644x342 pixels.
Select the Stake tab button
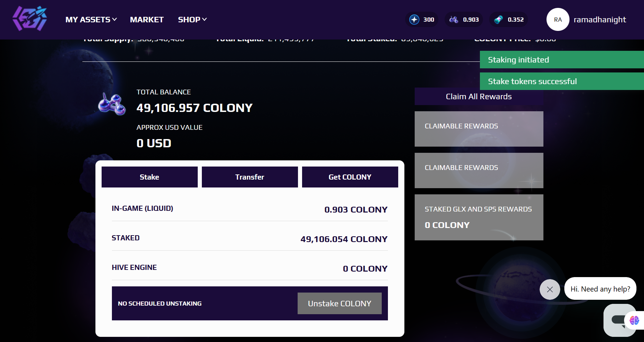click(150, 177)
